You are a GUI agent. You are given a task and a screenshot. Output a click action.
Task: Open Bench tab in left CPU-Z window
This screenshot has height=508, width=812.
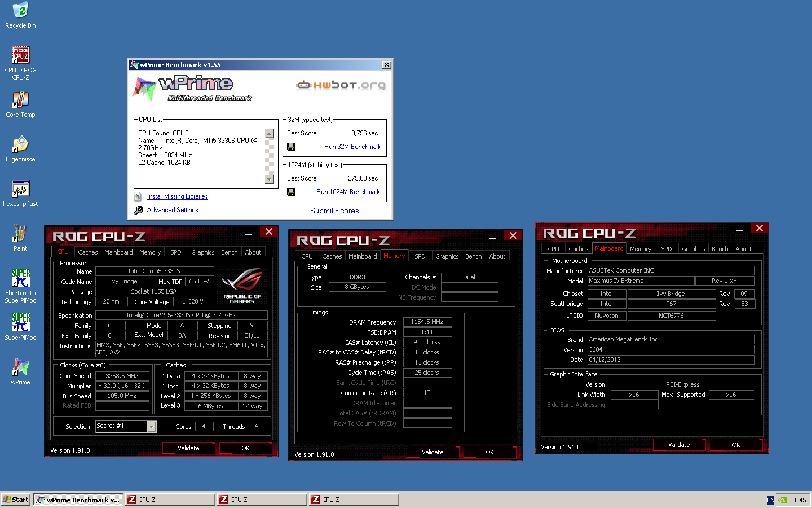(230, 252)
